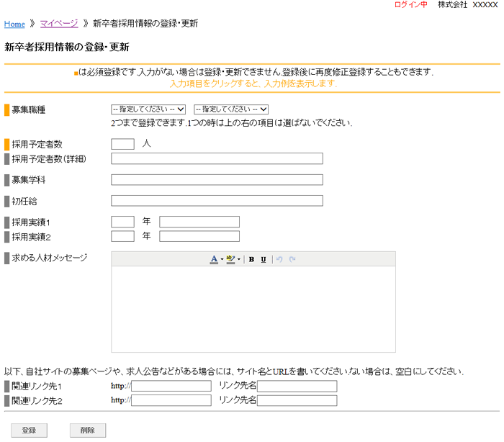Open the マイページ breadcrumb link
The width and height of the screenshot is (504, 442).
click(59, 24)
